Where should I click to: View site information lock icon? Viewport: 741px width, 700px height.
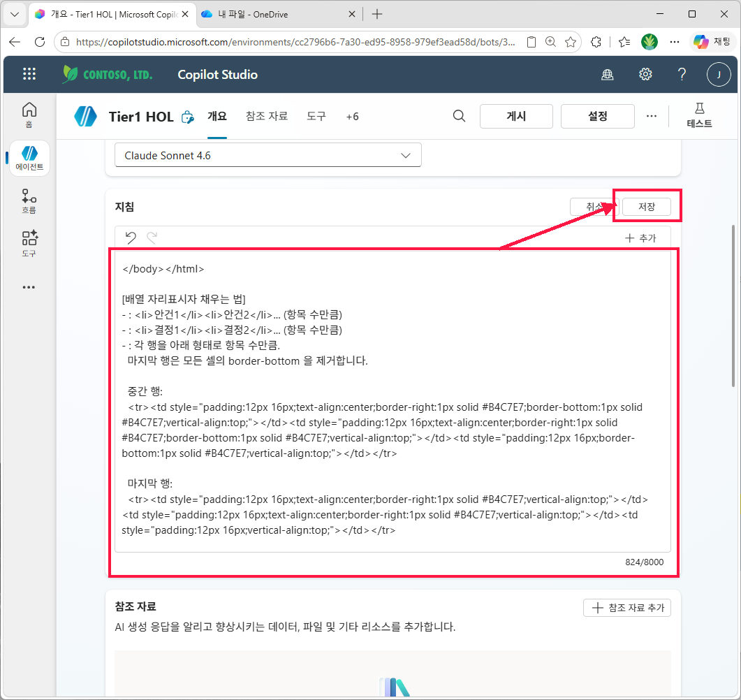(x=65, y=42)
